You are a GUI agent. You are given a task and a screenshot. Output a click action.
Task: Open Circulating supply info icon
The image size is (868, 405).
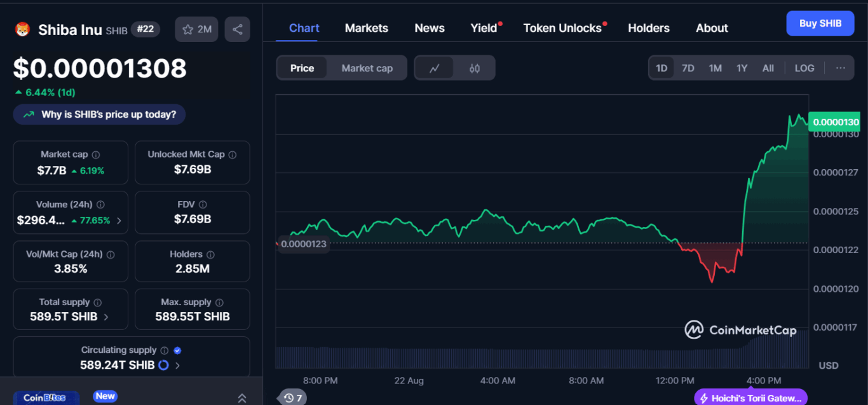(164, 350)
